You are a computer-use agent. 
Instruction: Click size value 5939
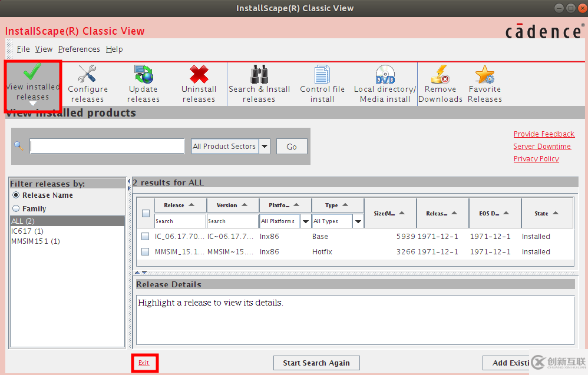(406, 237)
